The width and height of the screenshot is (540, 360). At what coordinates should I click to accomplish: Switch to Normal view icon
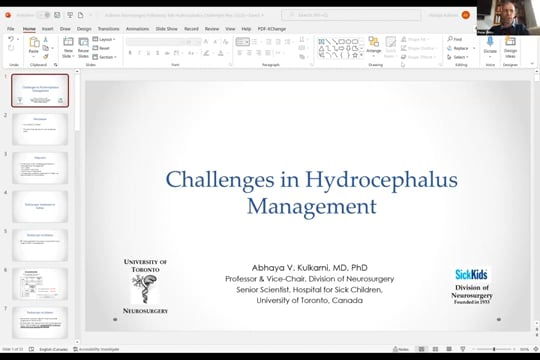pos(422,349)
